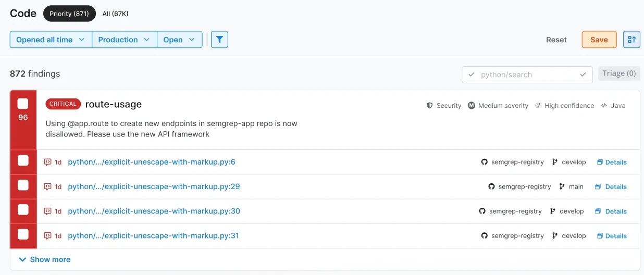Viewport: 644px width, 275px height.
Task: Click the Triage (0) button
Action: click(619, 73)
